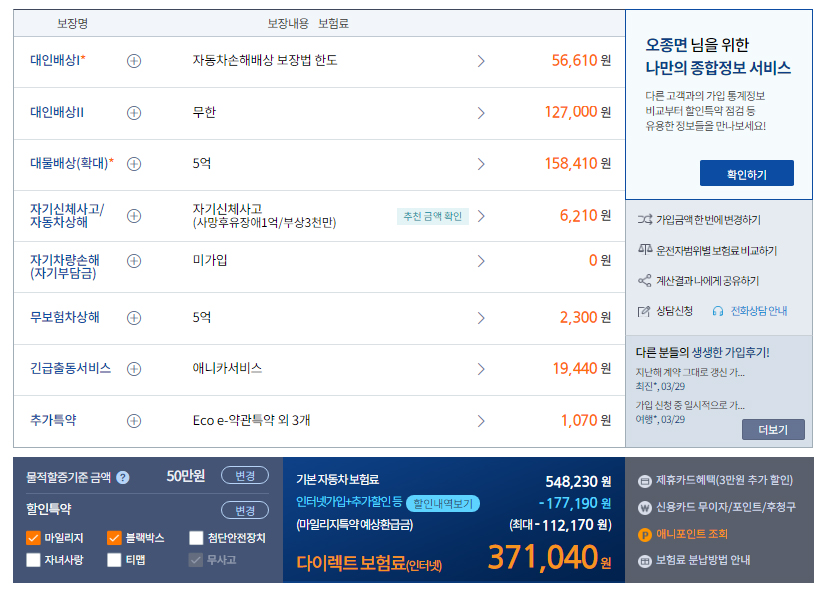The width and height of the screenshot is (823, 590).
Task: Enable the 첨단안전장치 checkbox
Action: [x=196, y=538]
